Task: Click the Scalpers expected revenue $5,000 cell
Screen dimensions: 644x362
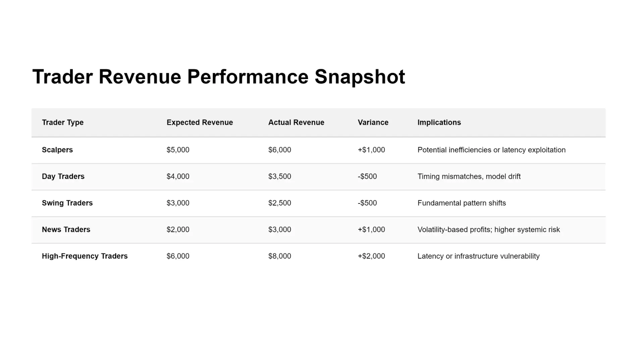Action: tap(178, 150)
